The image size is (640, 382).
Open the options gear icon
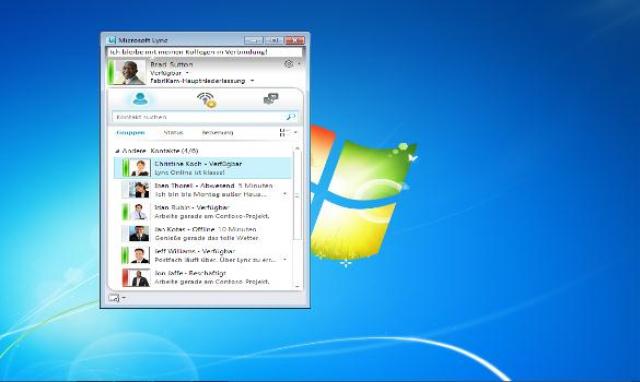point(289,64)
